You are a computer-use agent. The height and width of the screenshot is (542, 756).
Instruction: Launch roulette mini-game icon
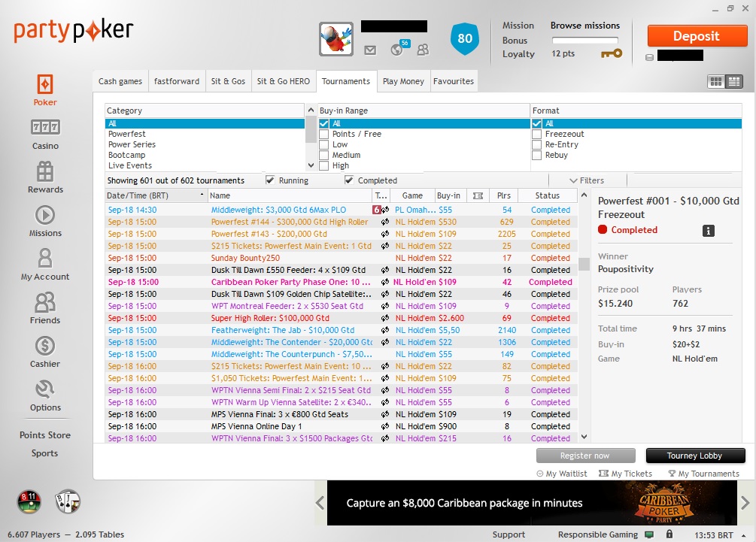[29, 501]
